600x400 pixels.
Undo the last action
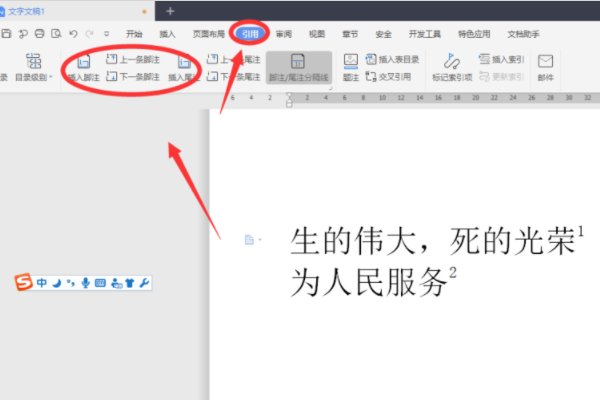(73, 34)
